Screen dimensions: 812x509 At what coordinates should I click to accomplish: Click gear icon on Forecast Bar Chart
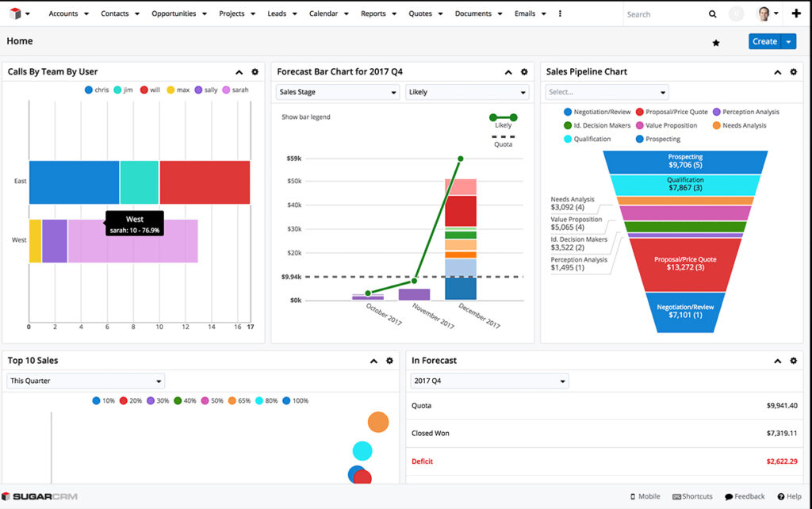524,72
